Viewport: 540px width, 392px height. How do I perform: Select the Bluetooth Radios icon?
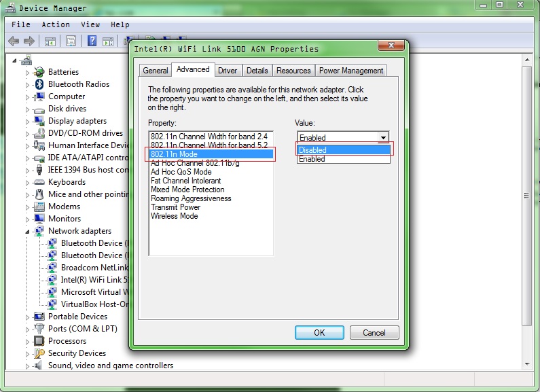coord(39,84)
